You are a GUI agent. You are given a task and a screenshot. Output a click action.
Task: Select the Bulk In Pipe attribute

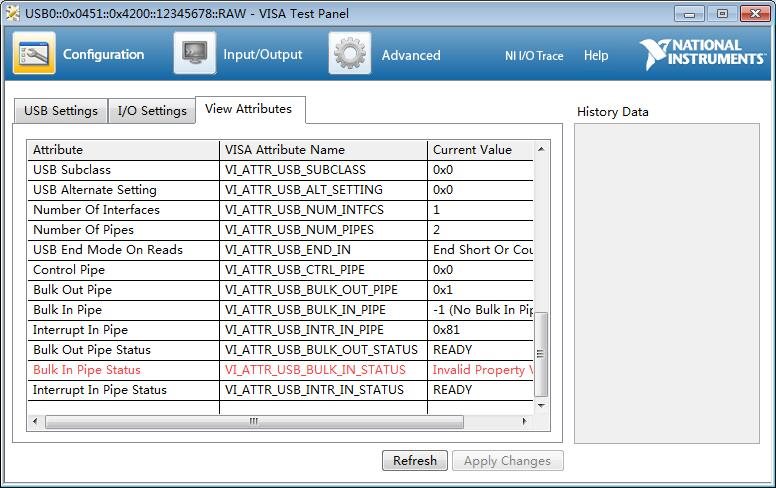pyautogui.click(x=123, y=310)
